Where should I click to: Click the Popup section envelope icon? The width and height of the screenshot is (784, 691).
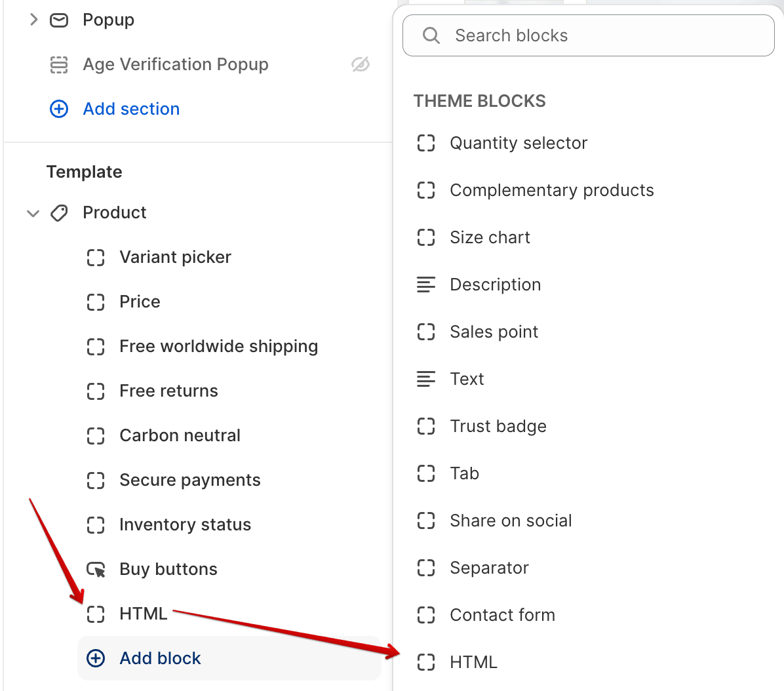click(59, 20)
